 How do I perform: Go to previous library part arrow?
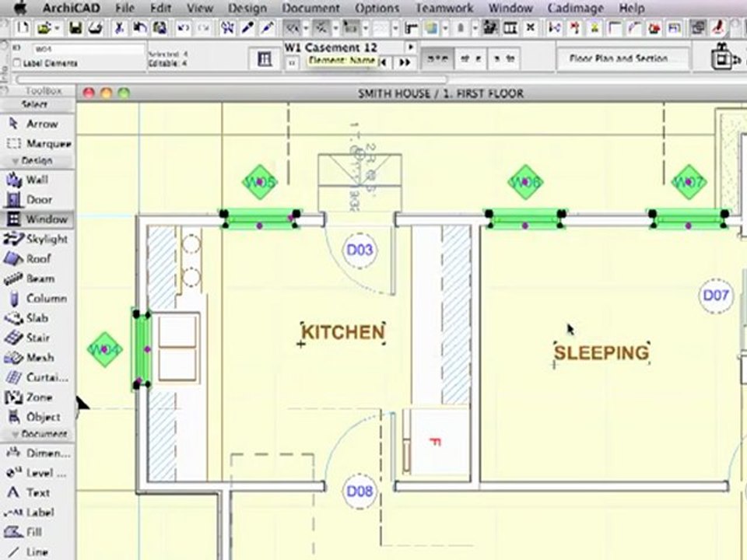(384, 62)
